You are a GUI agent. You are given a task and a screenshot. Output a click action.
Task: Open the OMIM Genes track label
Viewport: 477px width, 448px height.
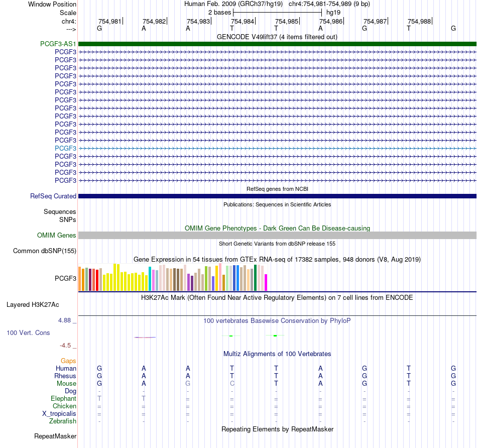pyautogui.click(x=57, y=235)
